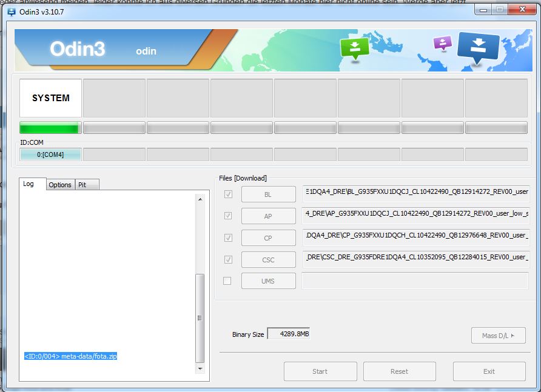Click the CP file path field

[416, 238]
